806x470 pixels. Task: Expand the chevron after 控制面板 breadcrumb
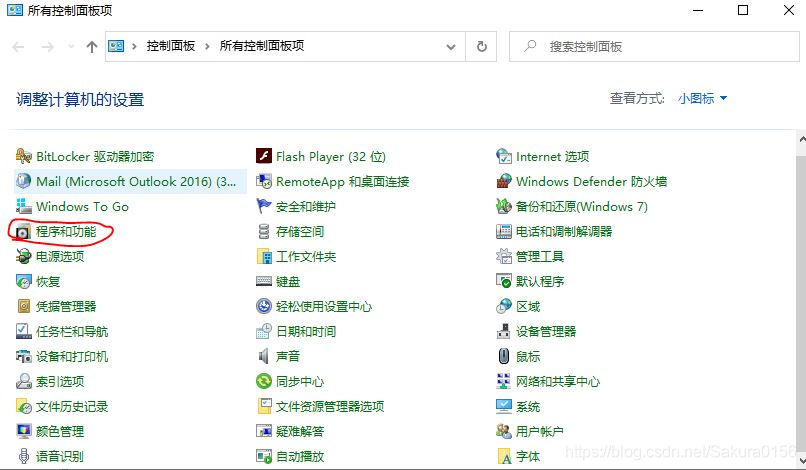(x=207, y=46)
